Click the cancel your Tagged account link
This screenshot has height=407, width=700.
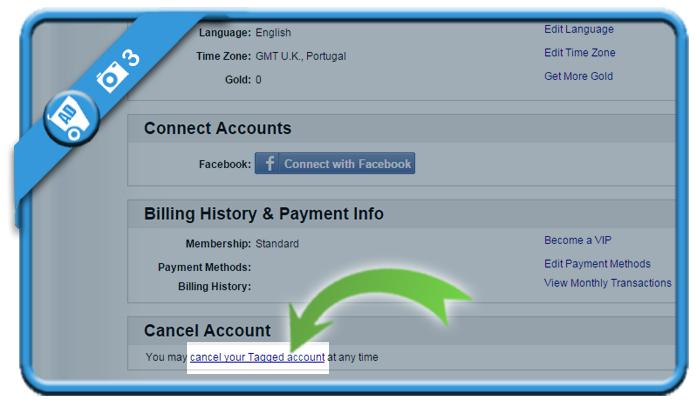[257, 357]
